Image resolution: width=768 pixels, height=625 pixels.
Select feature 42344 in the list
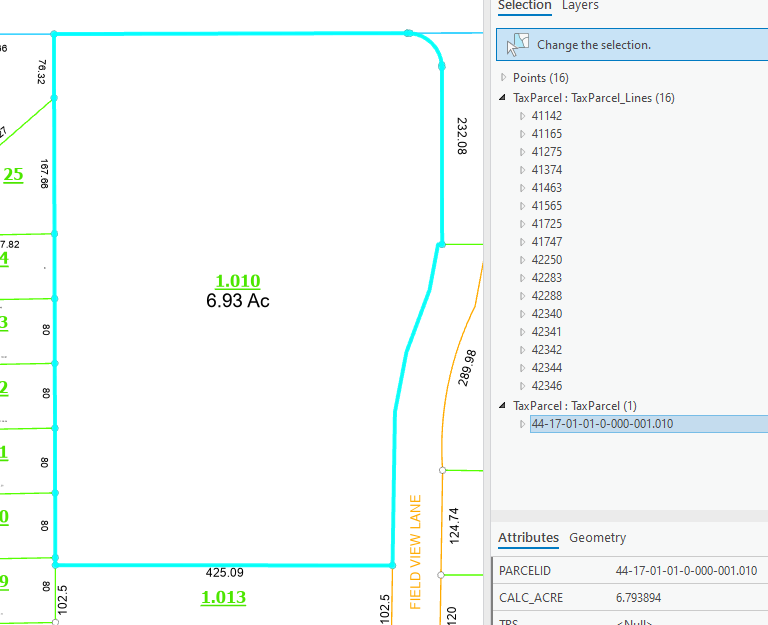tap(547, 368)
